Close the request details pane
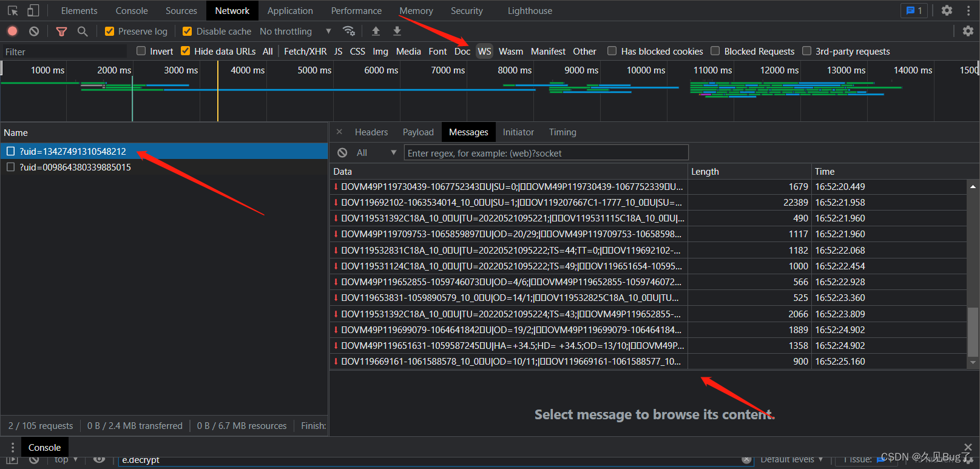Viewport: 980px width, 469px height. click(x=339, y=132)
